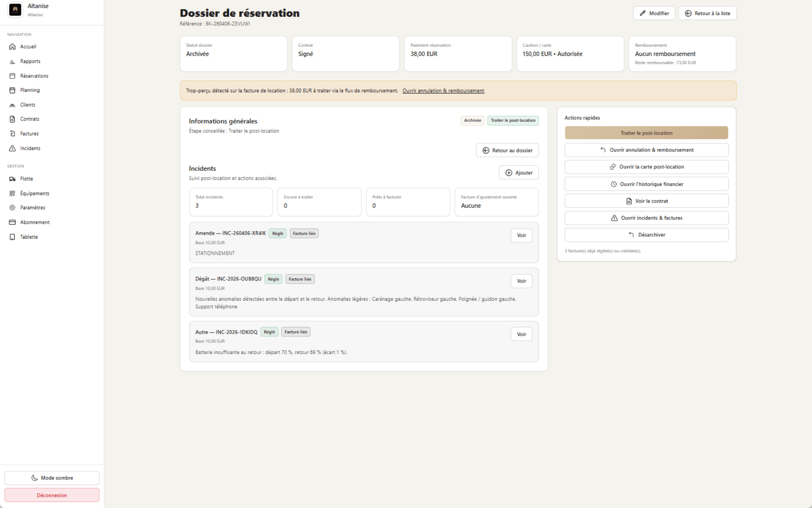This screenshot has height=508, width=812.
Task: Click the Déconnexion button
Action: [x=52, y=495]
